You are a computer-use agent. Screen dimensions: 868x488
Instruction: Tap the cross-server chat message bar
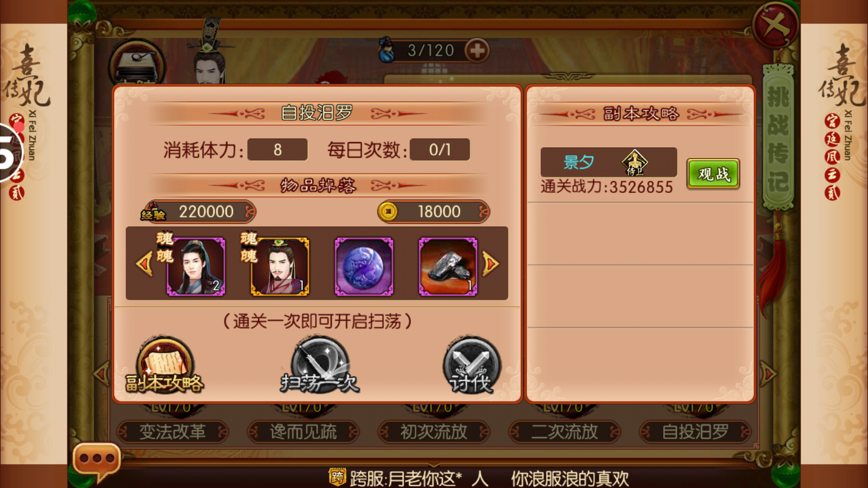click(x=478, y=478)
